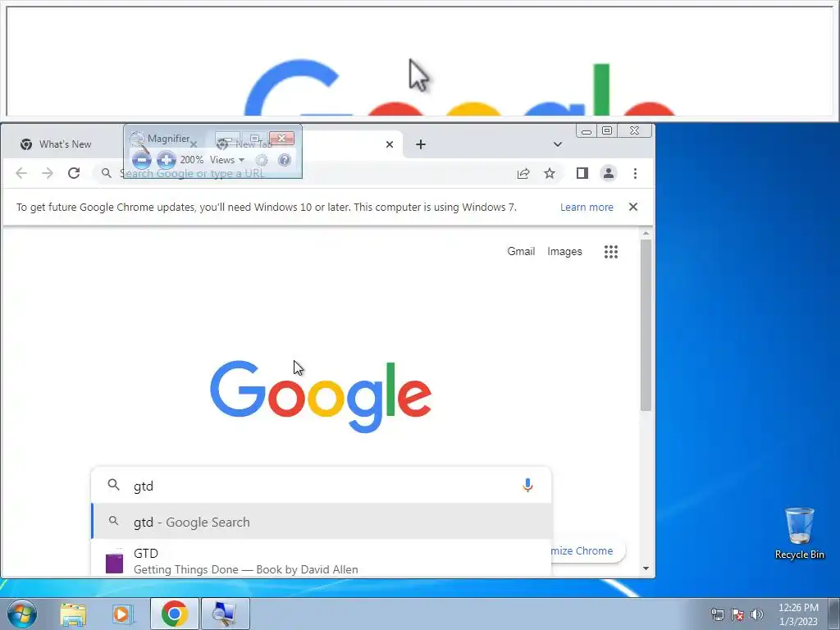
Task: Click Magnifier zoom in plus button
Action: pyautogui.click(x=166, y=160)
